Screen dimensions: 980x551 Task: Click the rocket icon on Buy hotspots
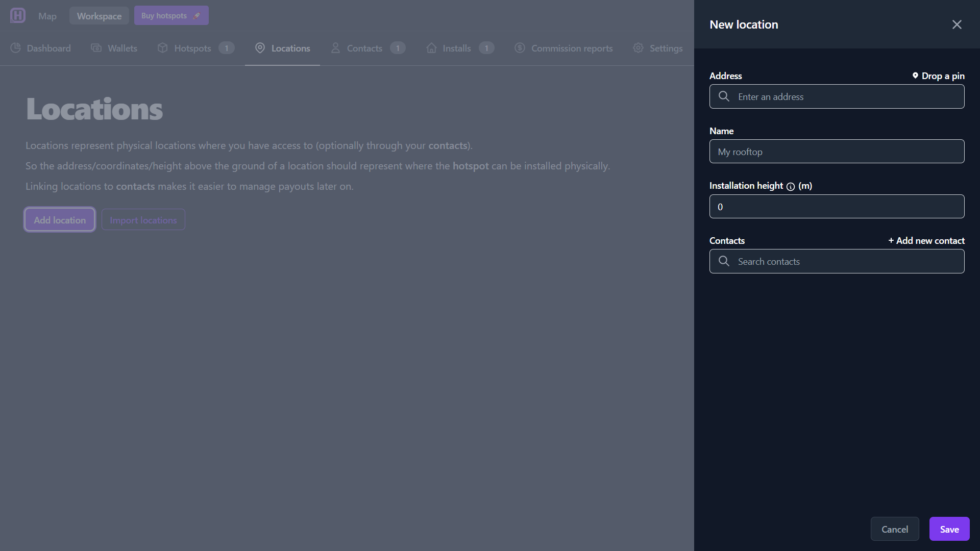[x=197, y=16]
